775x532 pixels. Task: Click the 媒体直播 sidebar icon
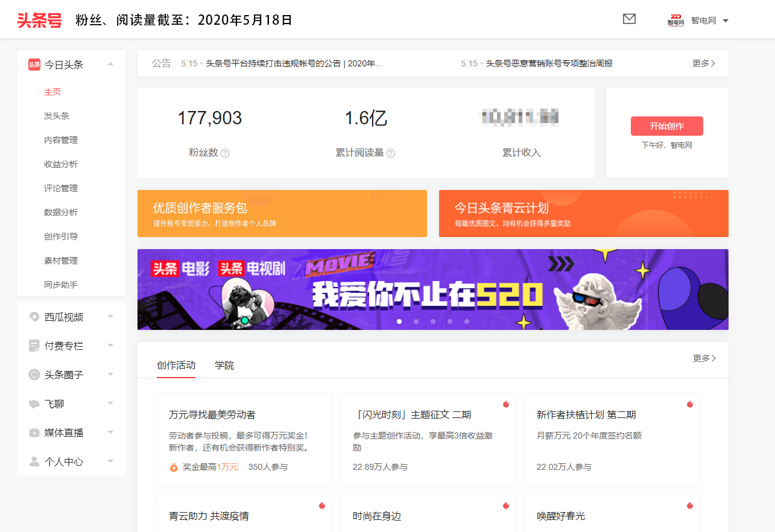coord(34,432)
